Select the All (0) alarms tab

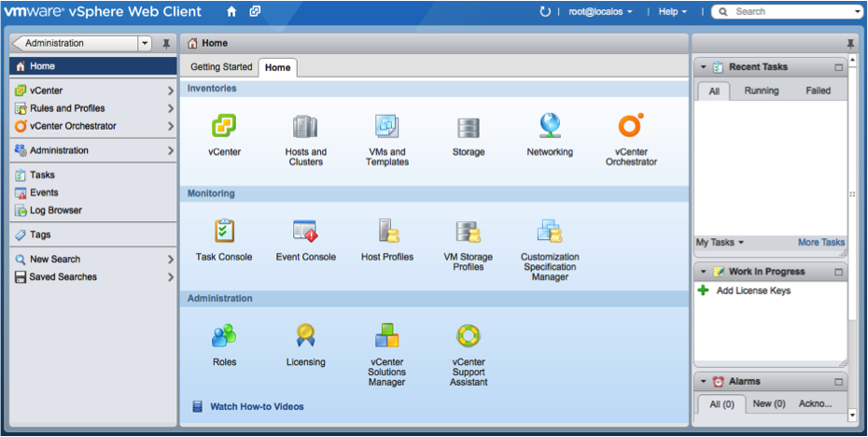point(721,403)
